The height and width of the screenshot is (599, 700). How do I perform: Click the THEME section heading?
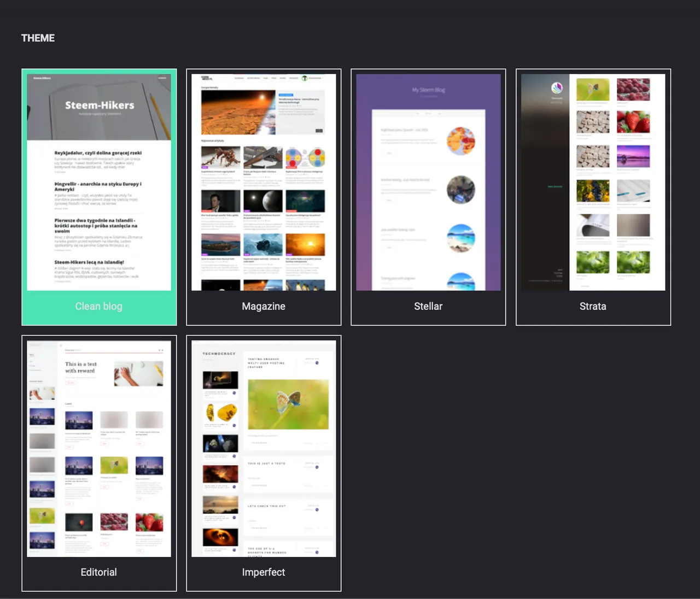point(38,38)
